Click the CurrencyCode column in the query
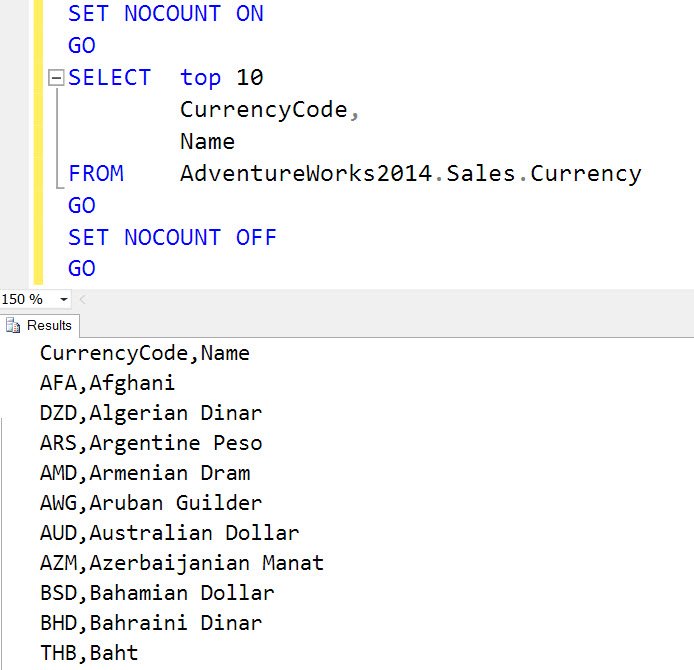 tap(264, 110)
